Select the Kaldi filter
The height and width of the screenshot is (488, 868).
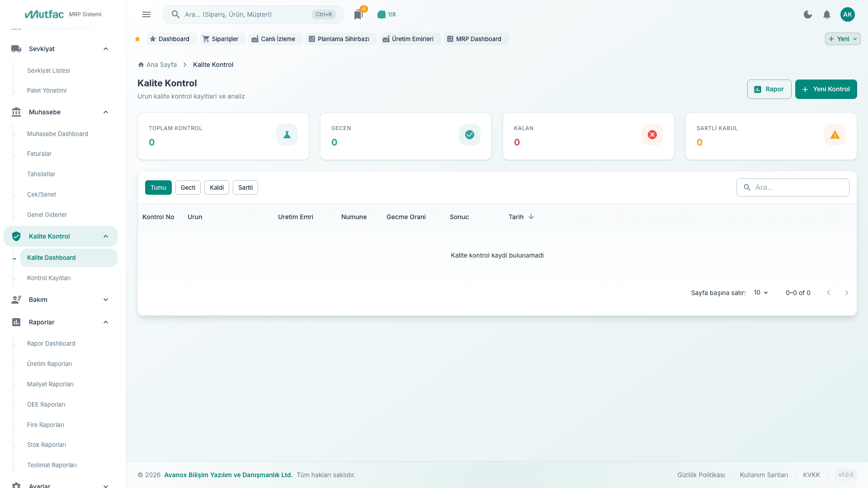pos(217,188)
